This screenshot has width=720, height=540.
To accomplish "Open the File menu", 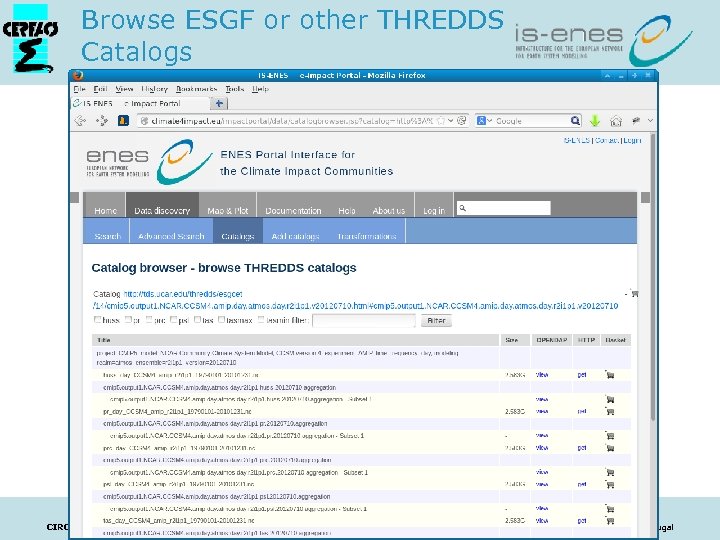I will tap(79, 89).
